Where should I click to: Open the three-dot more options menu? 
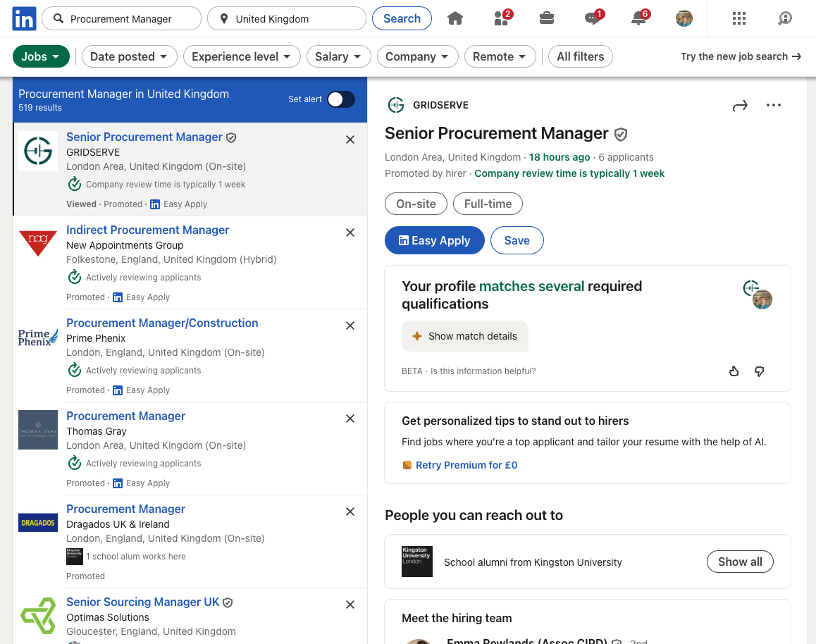coord(773,105)
